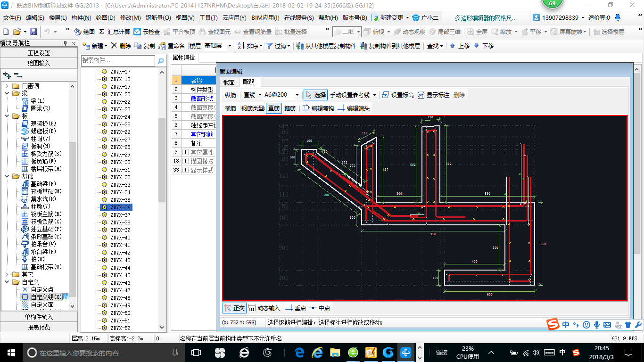Expand 其它属性 property row
This screenshot has width=644, height=362.
pyautogui.click(x=185, y=152)
